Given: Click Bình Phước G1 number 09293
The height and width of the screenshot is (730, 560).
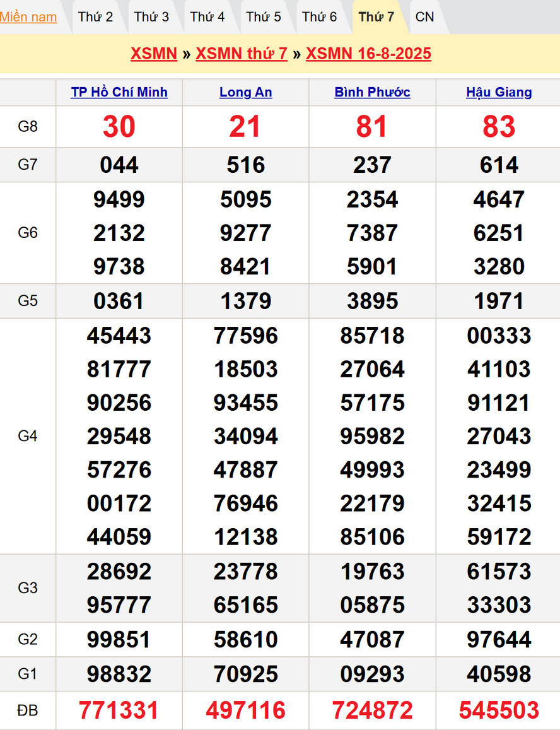Looking at the screenshot, I should (x=372, y=674).
